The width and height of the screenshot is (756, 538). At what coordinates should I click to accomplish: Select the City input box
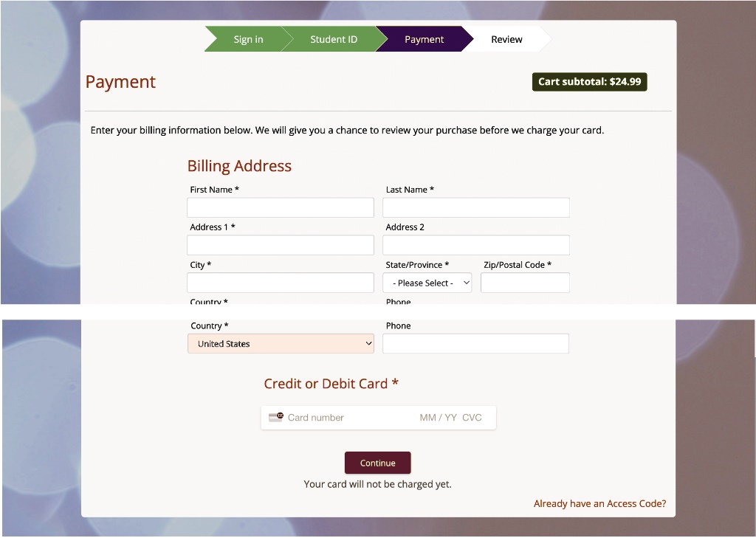(281, 283)
